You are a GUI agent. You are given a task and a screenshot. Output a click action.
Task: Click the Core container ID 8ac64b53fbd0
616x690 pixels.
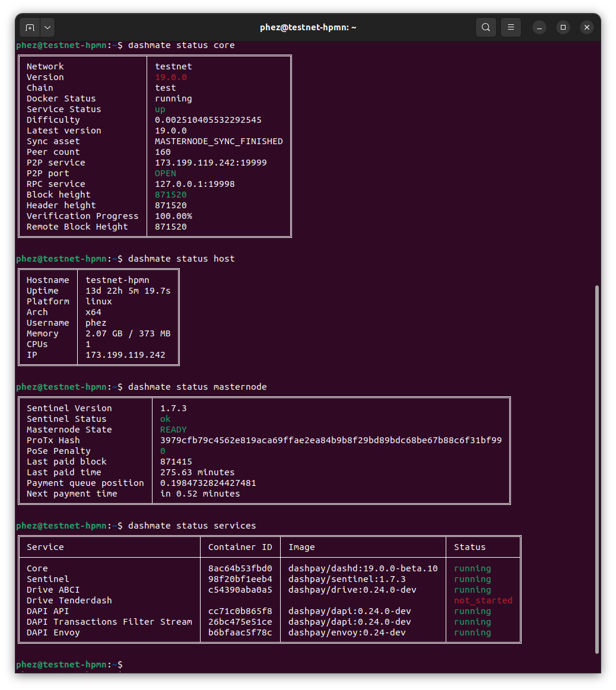[x=240, y=568]
